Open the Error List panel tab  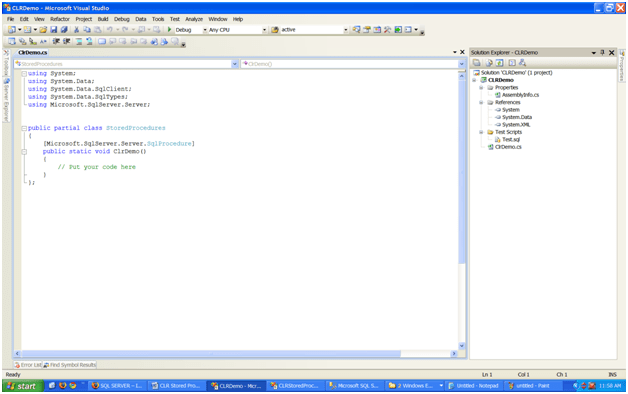pyautogui.click(x=28, y=365)
